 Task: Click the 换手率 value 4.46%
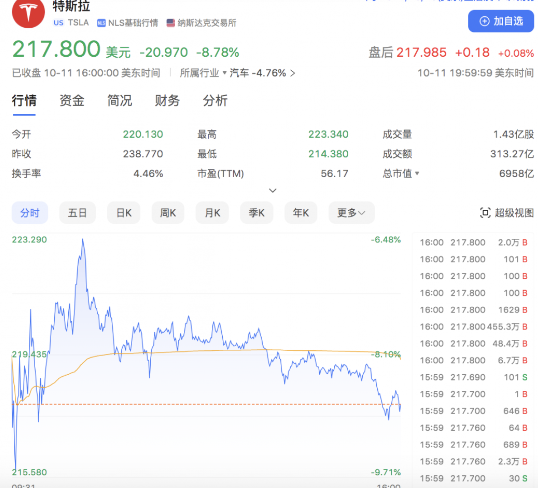[148, 173]
